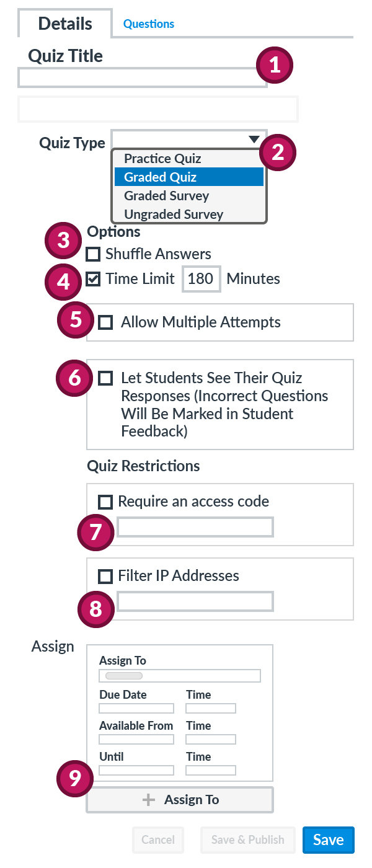372x868 pixels.
Task: Click the numbered marker 6 badge
Action: pos(74,377)
